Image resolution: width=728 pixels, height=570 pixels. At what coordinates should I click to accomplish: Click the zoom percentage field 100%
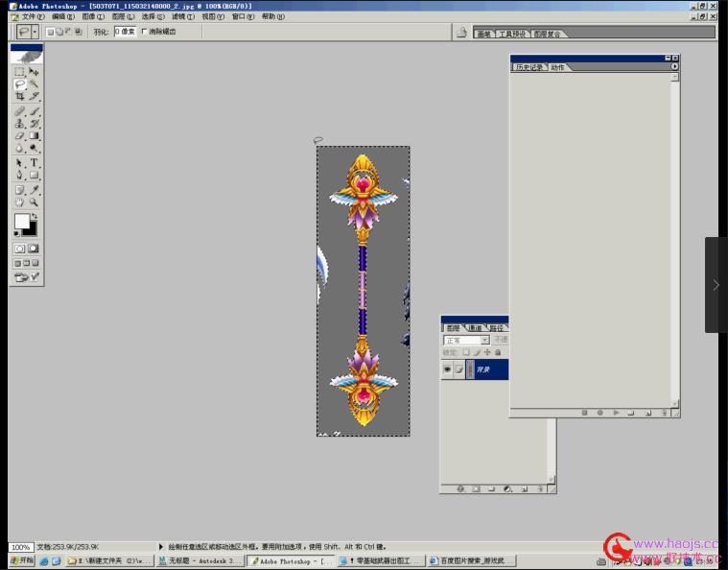[21, 547]
